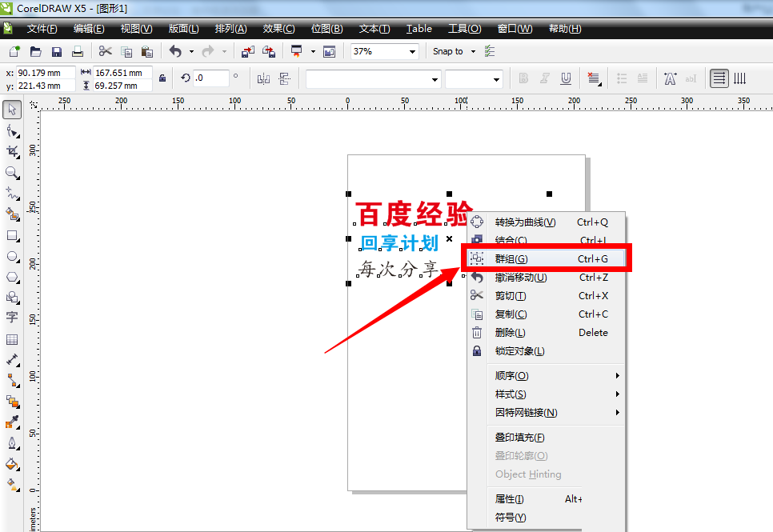Viewport: 773px width, 532px height.
Task: Select the Table tool
Action: [x=12, y=339]
